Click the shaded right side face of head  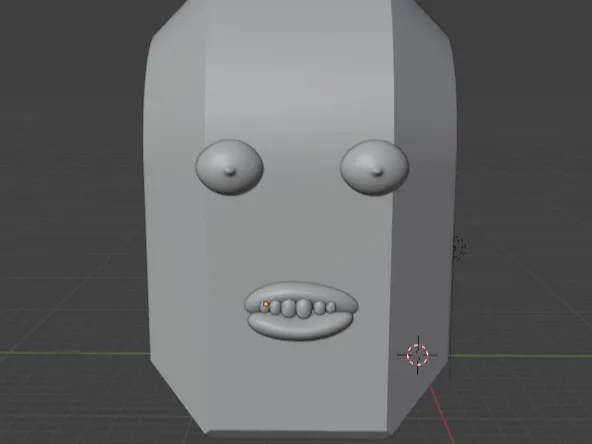[422, 227]
